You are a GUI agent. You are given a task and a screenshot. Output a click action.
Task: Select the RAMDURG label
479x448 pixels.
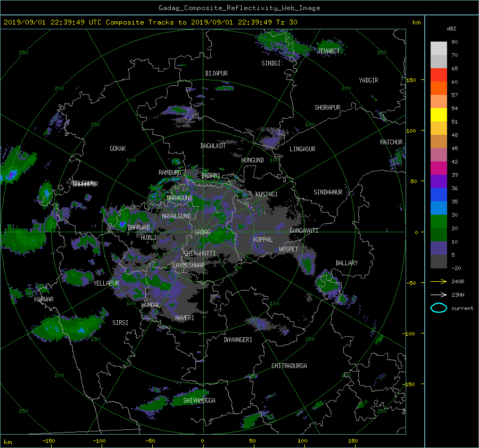(x=170, y=173)
